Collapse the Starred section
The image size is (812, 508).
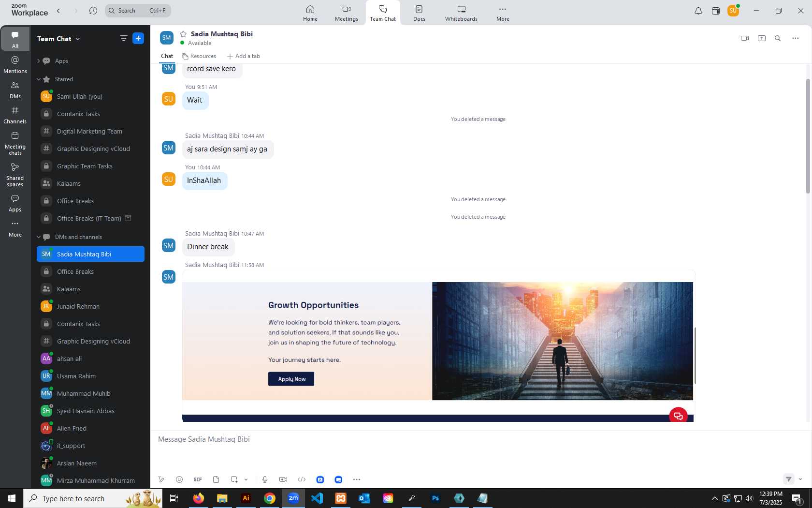pos(39,79)
